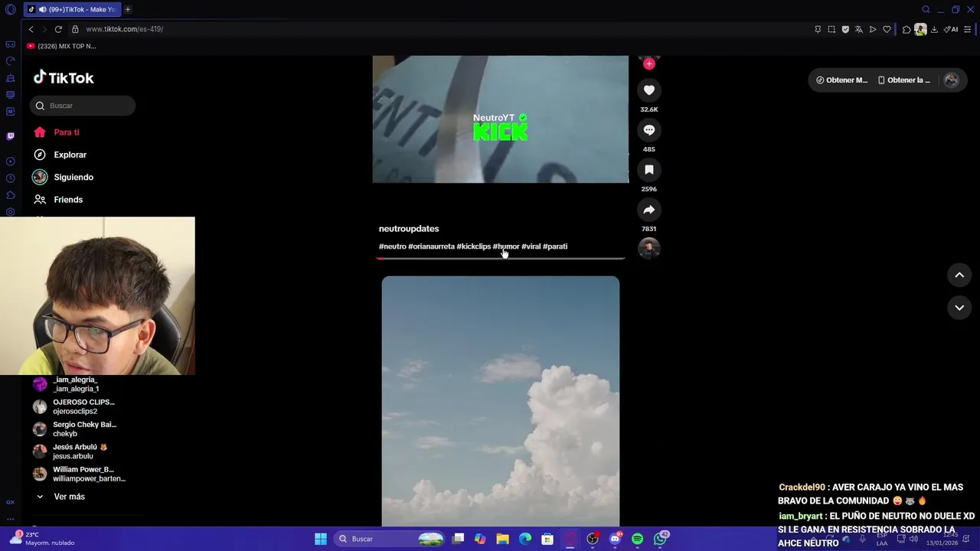This screenshot has width=980, height=551.
Task: Open OJEROSO CLIPS followed account
Action: (x=75, y=406)
